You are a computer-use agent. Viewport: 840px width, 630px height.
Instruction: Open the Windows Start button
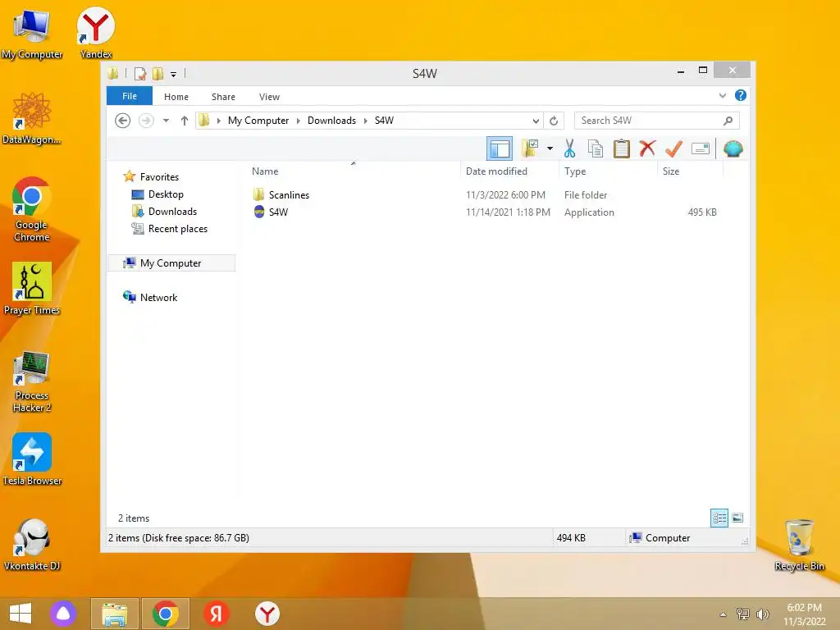pyautogui.click(x=21, y=614)
